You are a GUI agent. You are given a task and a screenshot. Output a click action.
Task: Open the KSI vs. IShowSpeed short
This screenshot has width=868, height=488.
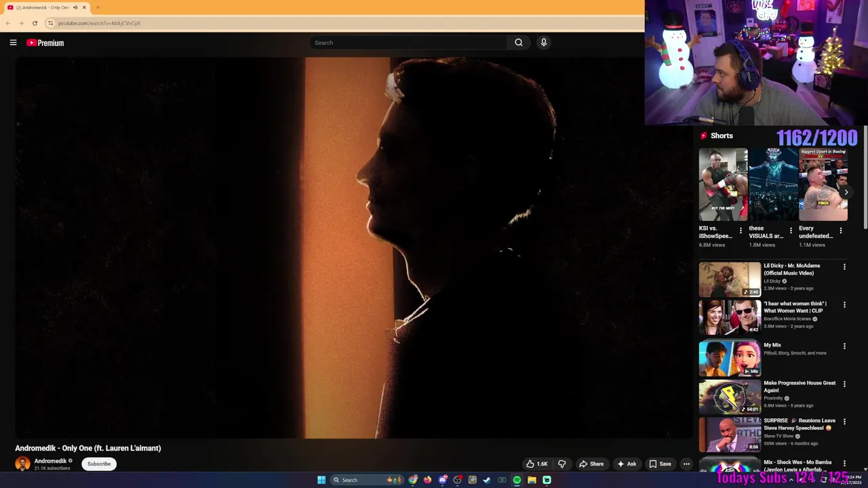pyautogui.click(x=723, y=184)
